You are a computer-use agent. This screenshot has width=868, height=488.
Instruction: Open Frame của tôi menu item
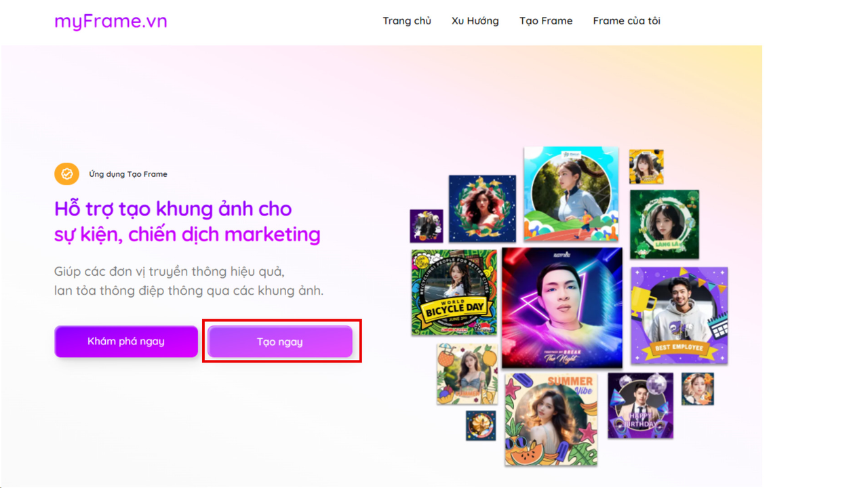[627, 21]
